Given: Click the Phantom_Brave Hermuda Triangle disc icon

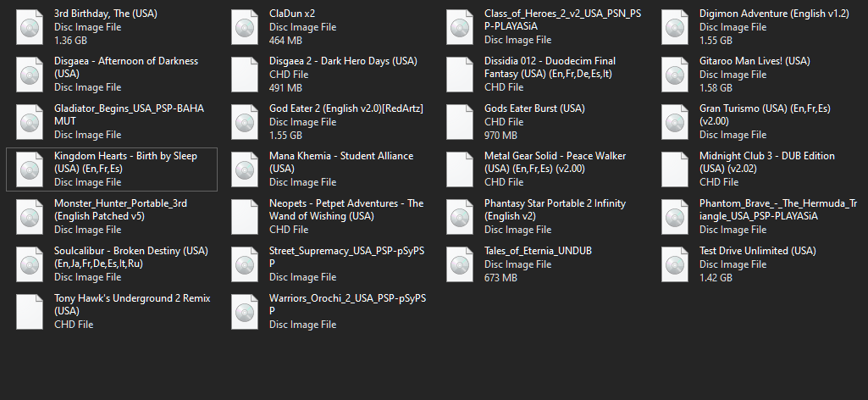Looking at the screenshot, I should coord(675,217).
